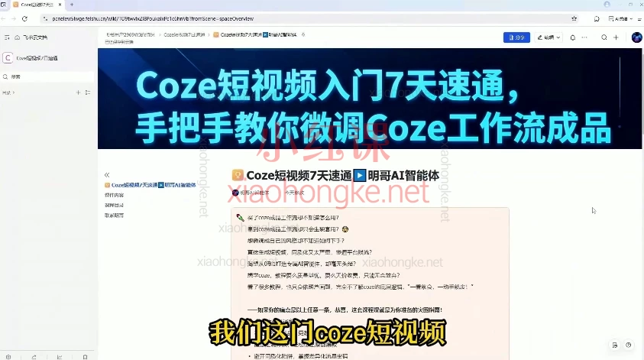The image size is (644, 360).
Task: Open the Coze短视频 wiki space logo
Action: click(8, 58)
